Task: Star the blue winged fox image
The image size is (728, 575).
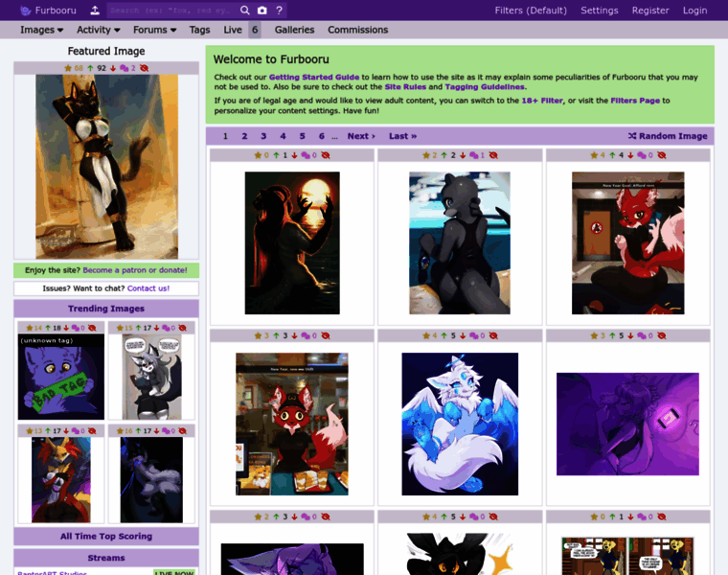Action: [425, 335]
